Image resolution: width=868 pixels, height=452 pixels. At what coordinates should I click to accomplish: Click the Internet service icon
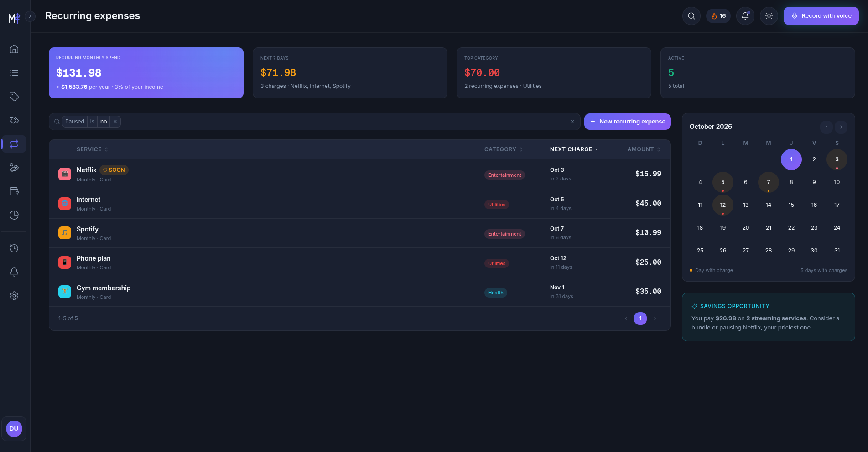tap(65, 204)
